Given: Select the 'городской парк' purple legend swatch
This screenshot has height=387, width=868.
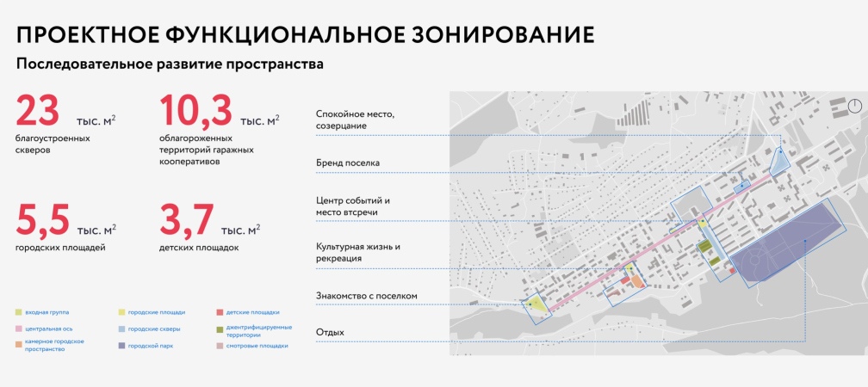Looking at the screenshot, I should pyautogui.click(x=121, y=346).
